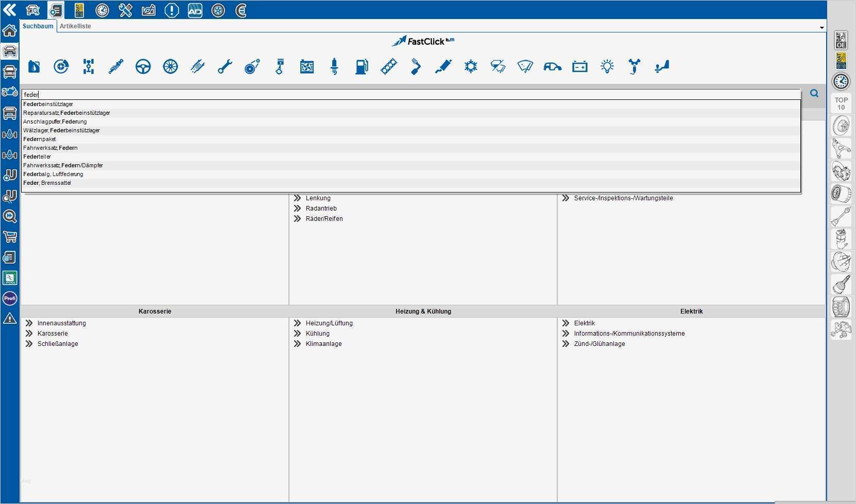Image resolution: width=856 pixels, height=504 pixels.
Task: Select the fuel pump category icon
Action: pos(362,66)
